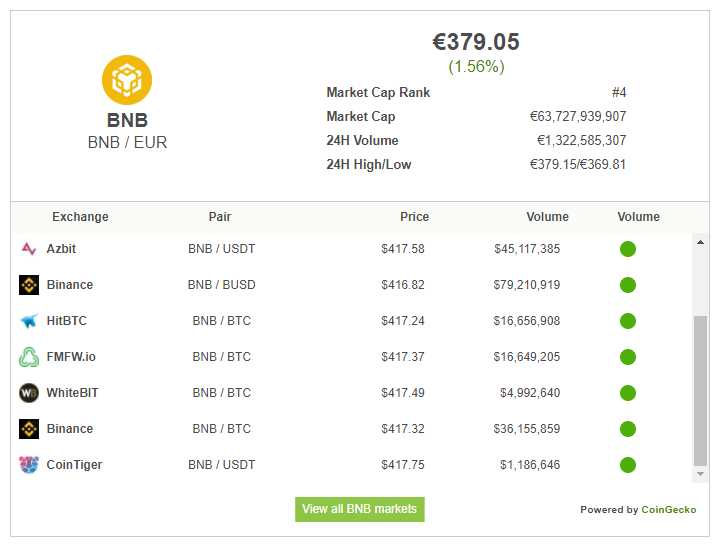
Task: Click the $45,117,385 volume value
Action: pyautogui.click(x=527, y=249)
